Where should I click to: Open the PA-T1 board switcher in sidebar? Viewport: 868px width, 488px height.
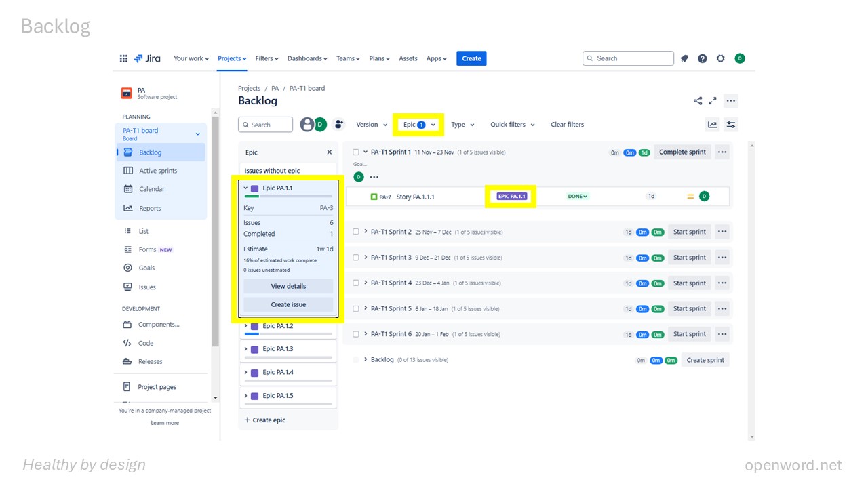[x=161, y=134]
